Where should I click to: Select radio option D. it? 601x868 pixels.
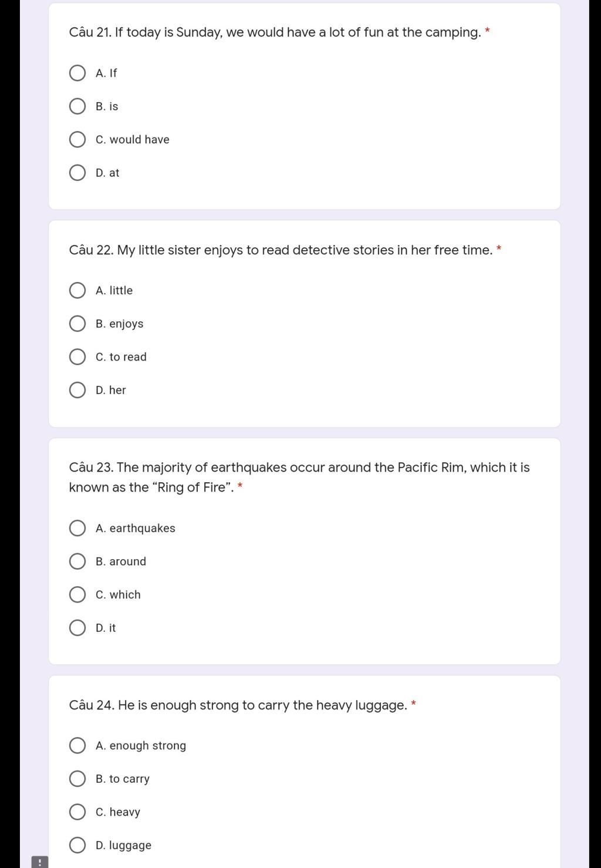[x=77, y=628]
